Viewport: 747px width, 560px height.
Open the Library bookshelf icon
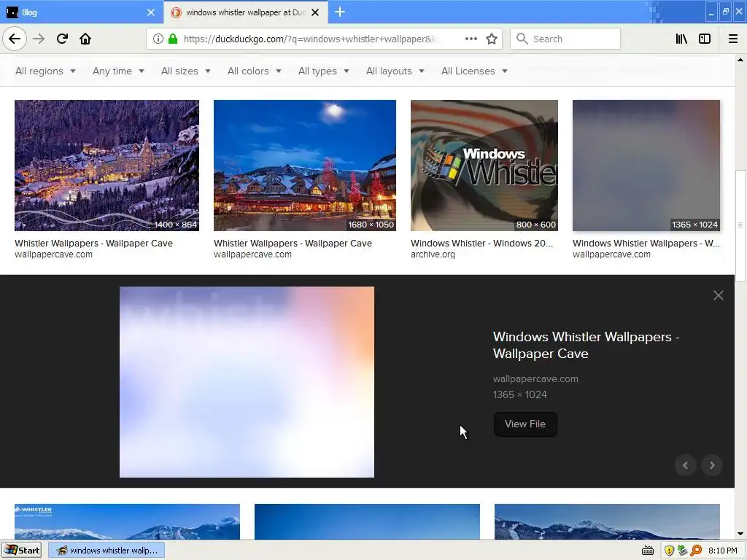681,39
